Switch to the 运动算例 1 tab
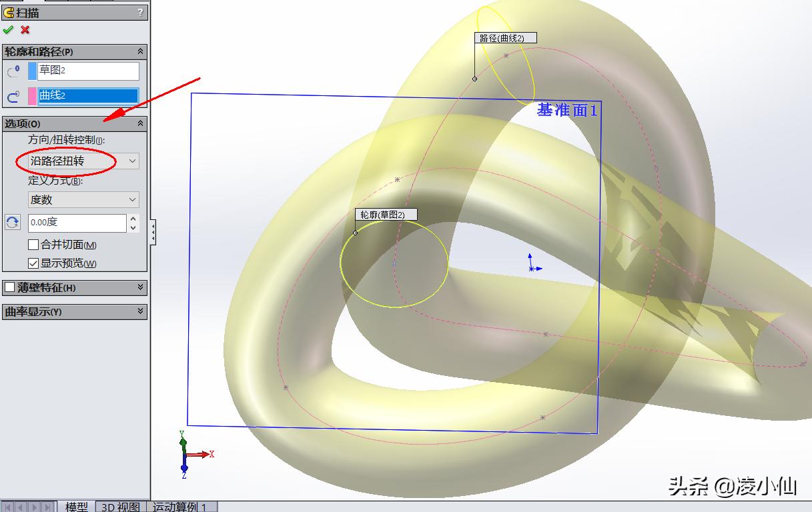The image size is (812, 512). coord(180,507)
